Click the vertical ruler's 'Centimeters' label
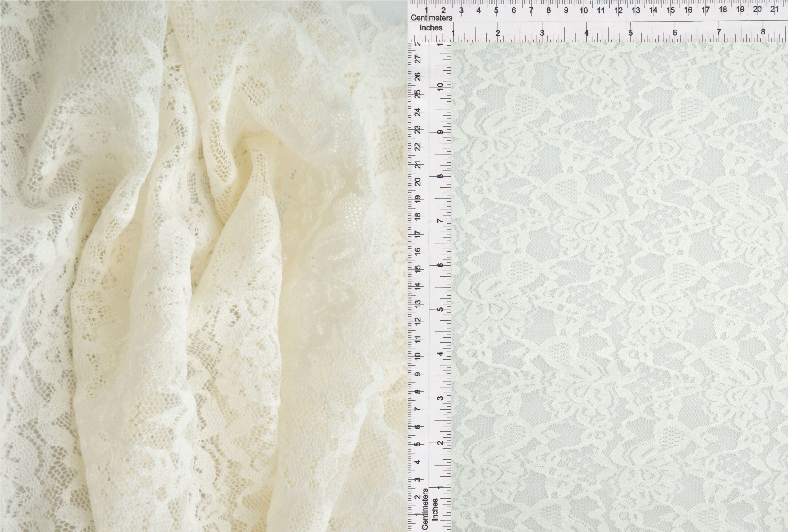The image size is (788, 532). tap(424, 509)
